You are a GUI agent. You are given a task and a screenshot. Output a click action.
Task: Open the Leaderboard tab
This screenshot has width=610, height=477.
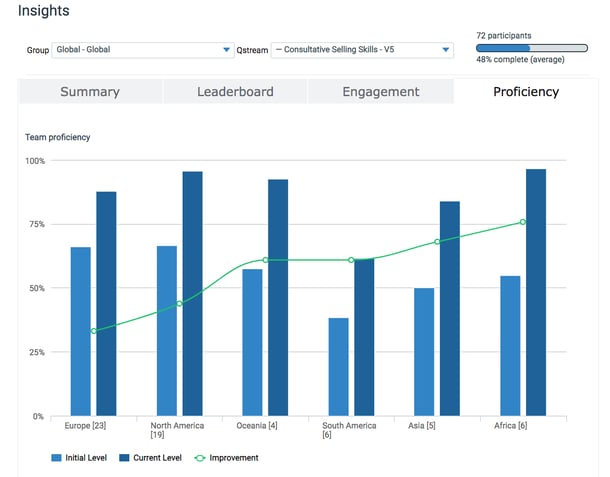coord(235,92)
